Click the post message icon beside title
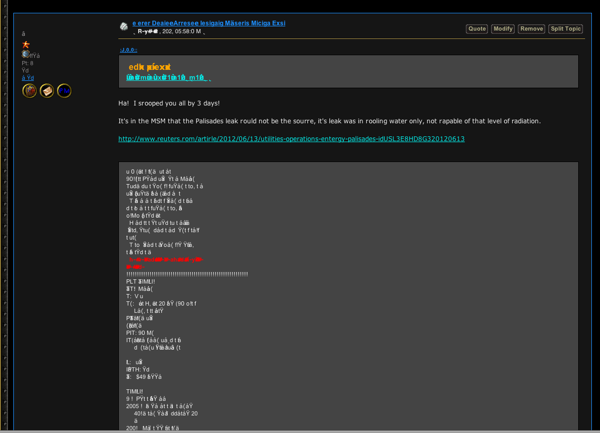 124,26
